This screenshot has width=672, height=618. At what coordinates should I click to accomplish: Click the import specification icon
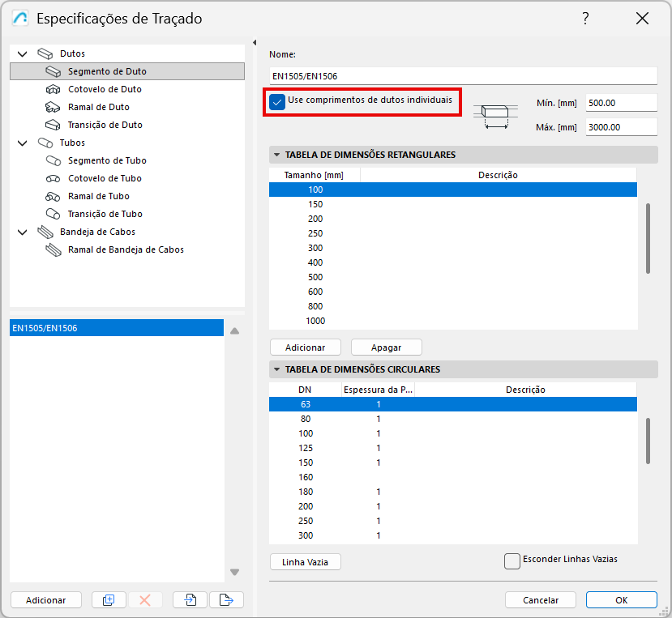click(x=190, y=600)
